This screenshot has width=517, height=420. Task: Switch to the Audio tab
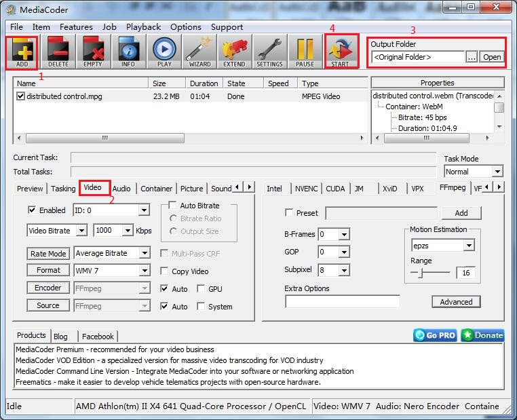[121, 189]
